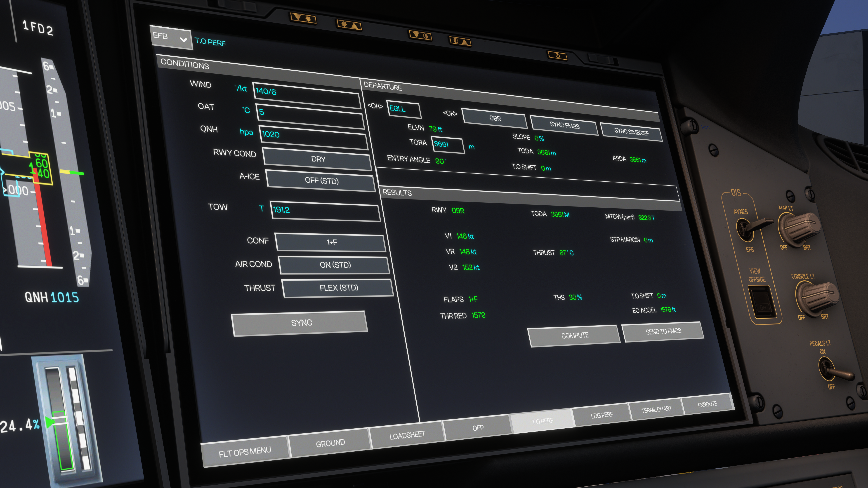Open the RWY COND DRY selector
Image resolution: width=868 pixels, height=488 pixels.
click(318, 159)
